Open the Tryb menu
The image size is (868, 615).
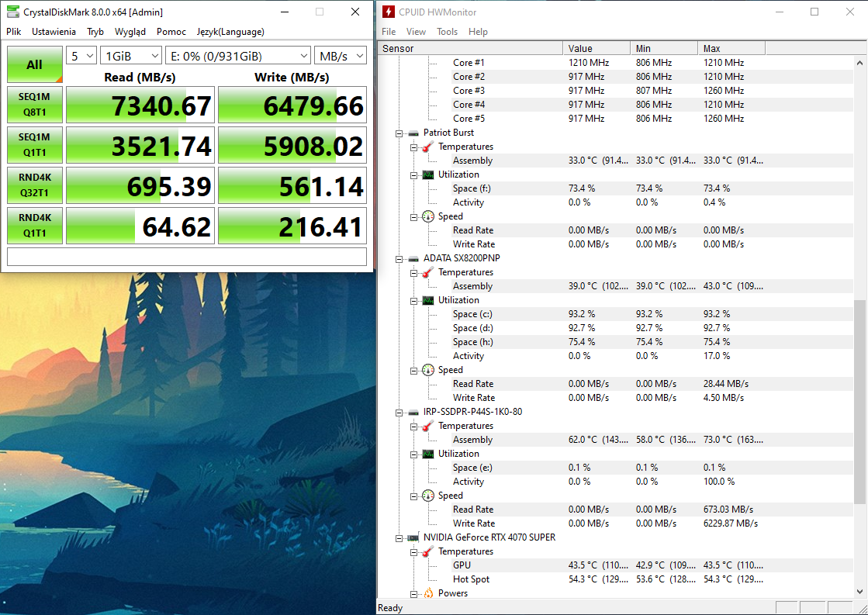[95, 32]
